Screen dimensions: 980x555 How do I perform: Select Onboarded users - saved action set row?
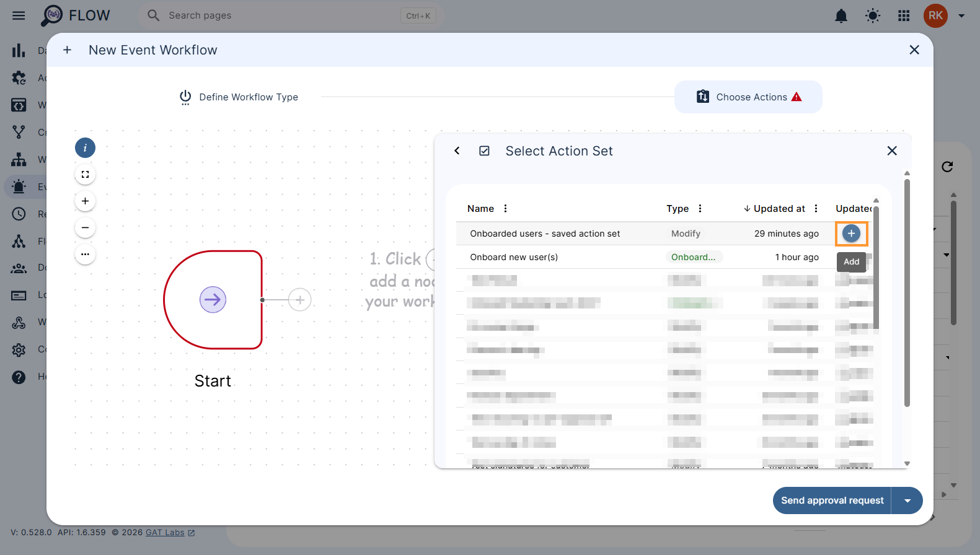[x=664, y=234]
